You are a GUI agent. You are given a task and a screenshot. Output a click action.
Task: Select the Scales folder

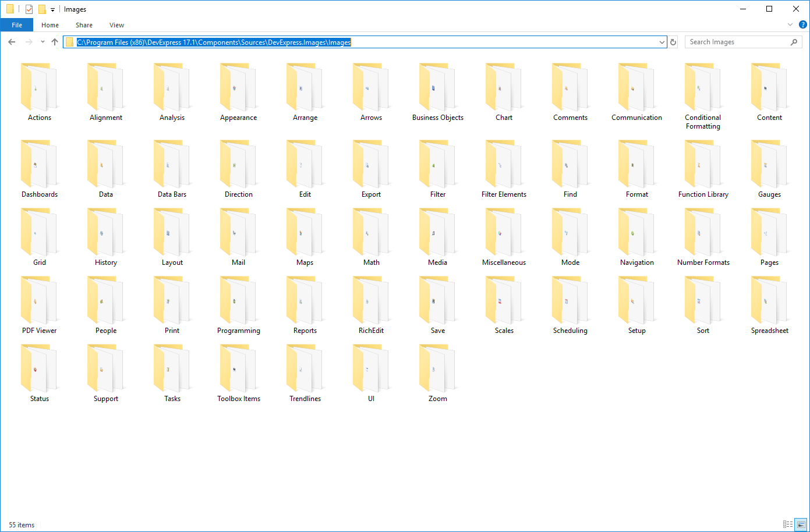(x=504, y=306)
